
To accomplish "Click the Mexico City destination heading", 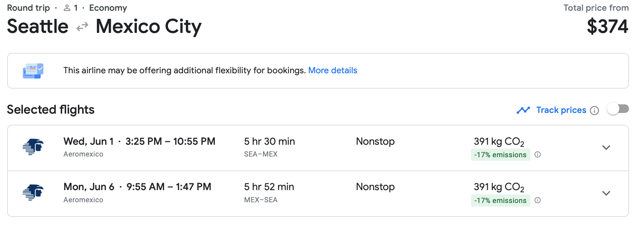I will pyautogui.click(x=149, y=27).
